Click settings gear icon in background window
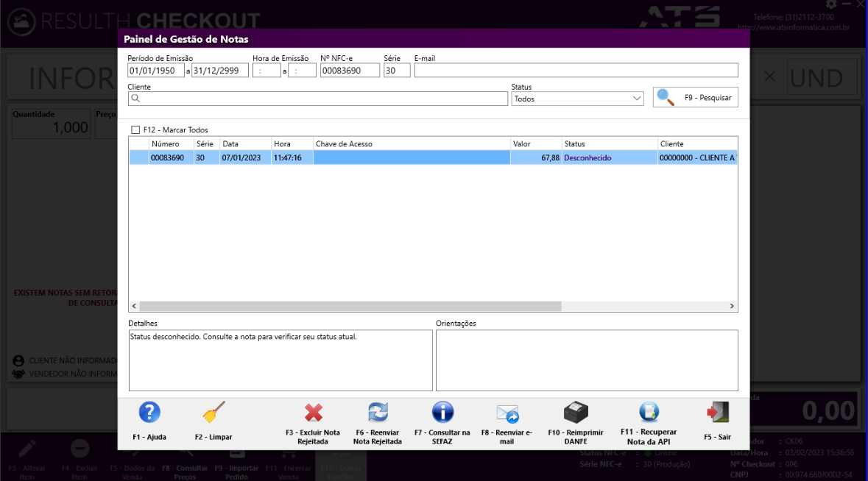This screenshot has width=868, height=481. pos(831,4)
